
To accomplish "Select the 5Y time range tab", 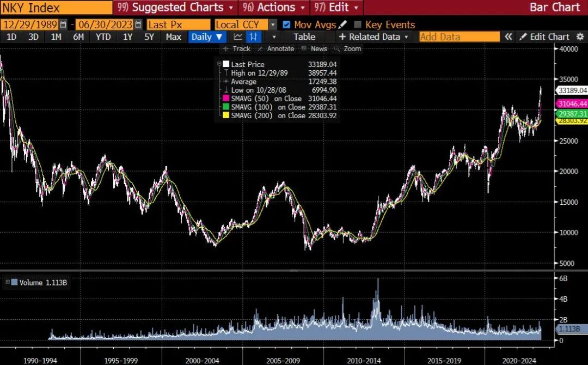I will point(149,37).
